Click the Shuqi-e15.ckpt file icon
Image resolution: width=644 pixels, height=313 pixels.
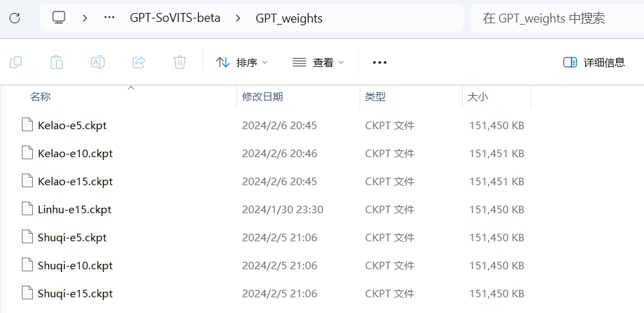click(x=27, y=294)
